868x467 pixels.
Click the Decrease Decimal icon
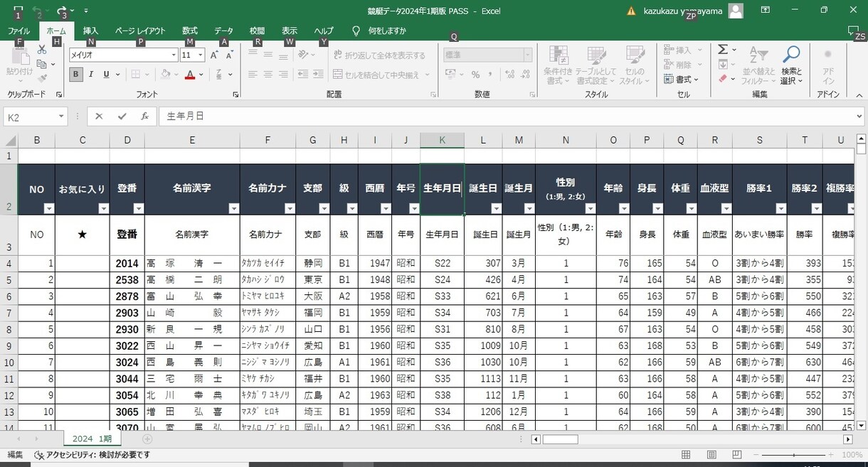(x=526, y=75)
